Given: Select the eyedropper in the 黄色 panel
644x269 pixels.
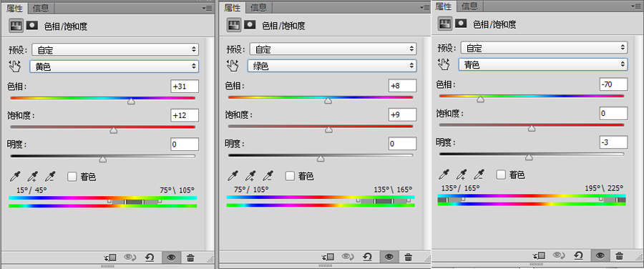Looking at the screenshot, I should [x=15, y=177].
